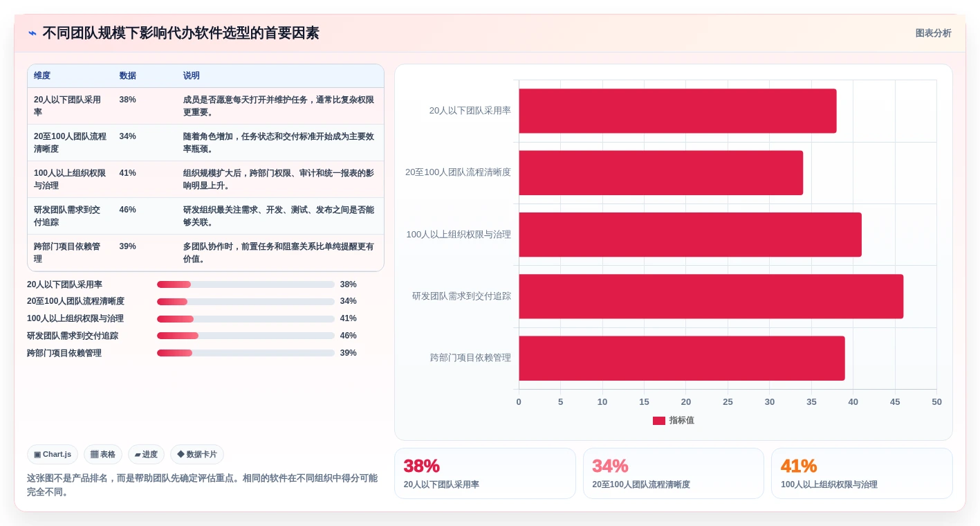Click description starting 组织规模扩大后
Viewport: 980px width, 526px height.
click(x=279, y=179)
